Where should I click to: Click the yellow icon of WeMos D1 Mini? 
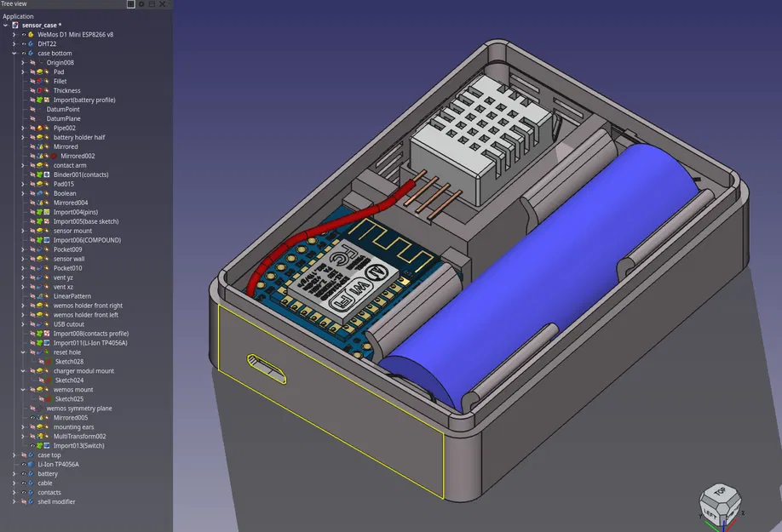(x=31, y=34)
